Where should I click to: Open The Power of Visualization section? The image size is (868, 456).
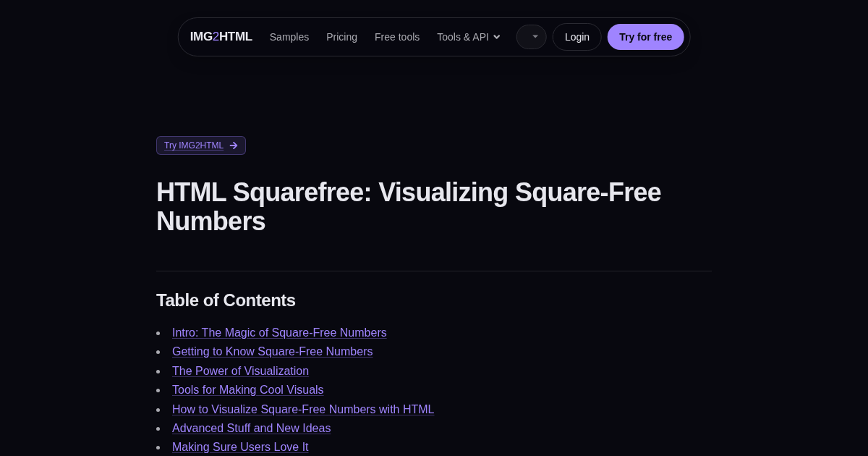click(x=240, y=371)
